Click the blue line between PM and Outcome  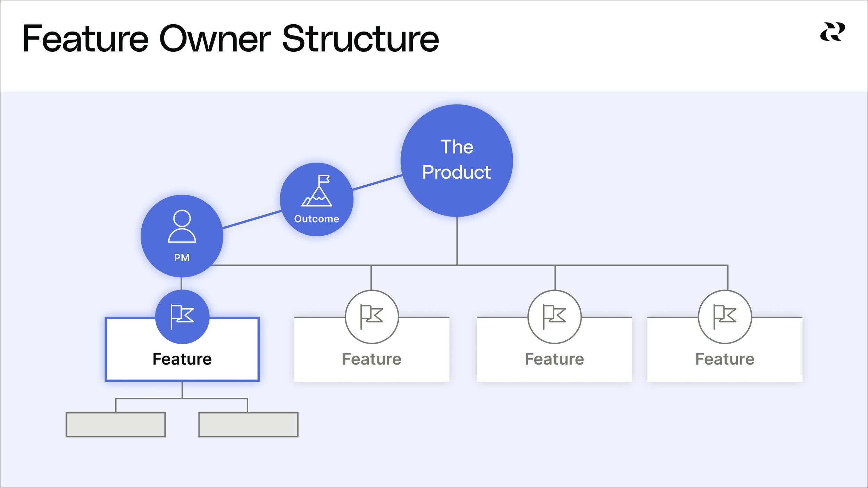click(252, 219)
